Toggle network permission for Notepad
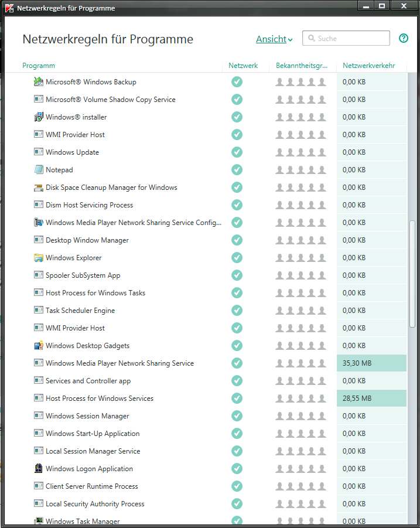The image size is (420, 528). click(x=237, y=170)
